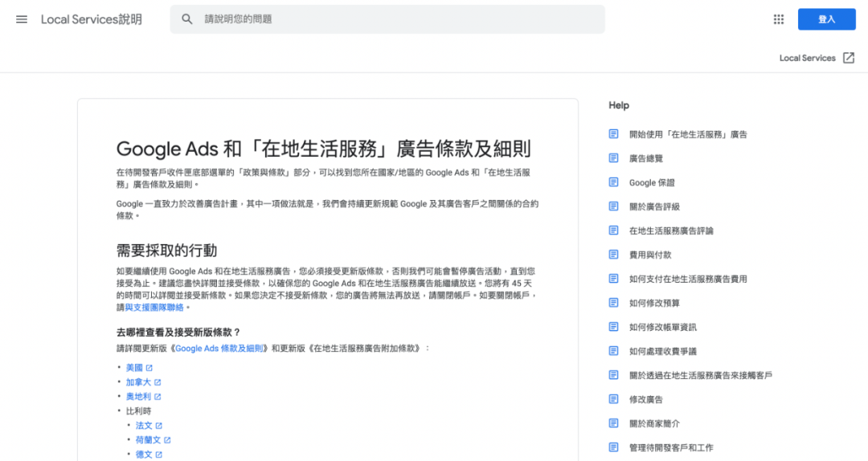Screen dimensions: 868x461
Task: Click the Local Services說明 header title
Action: point(92,19)
